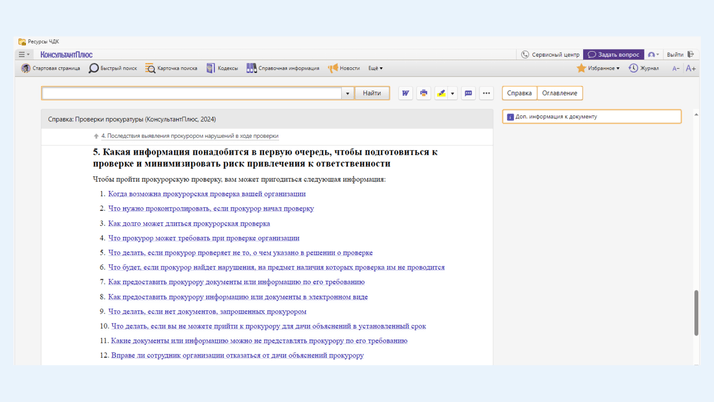Click document title Справка: Проверки прокуратуры
The height and width of the screenshot is (402, 714).
tap(132, 119)
